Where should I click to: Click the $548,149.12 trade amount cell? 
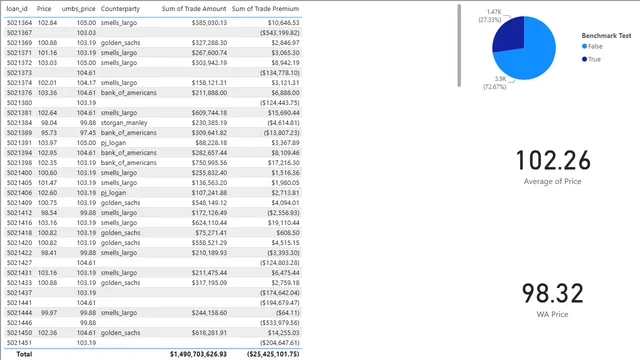[209, 202]
